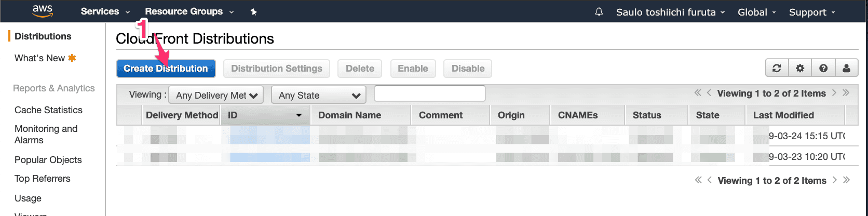This screenshot has width=868, height=216.
Task: Open the Support menu
Action: click(x=812, y=12)
